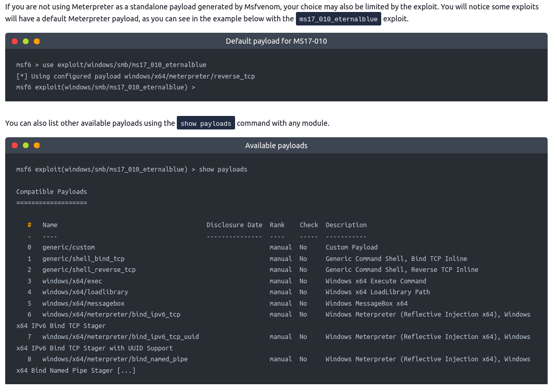Click 'windows/x64/exec' payload name

[72, 281]
